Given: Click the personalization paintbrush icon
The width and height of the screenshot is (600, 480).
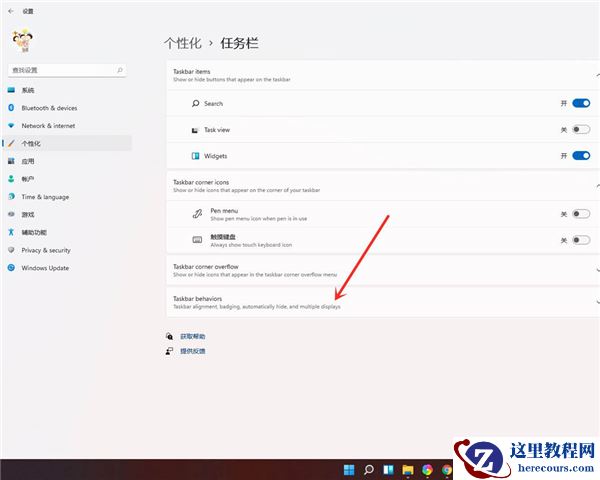Looking at the screenshot, I should pyautogui.click(x=11, y=143).
